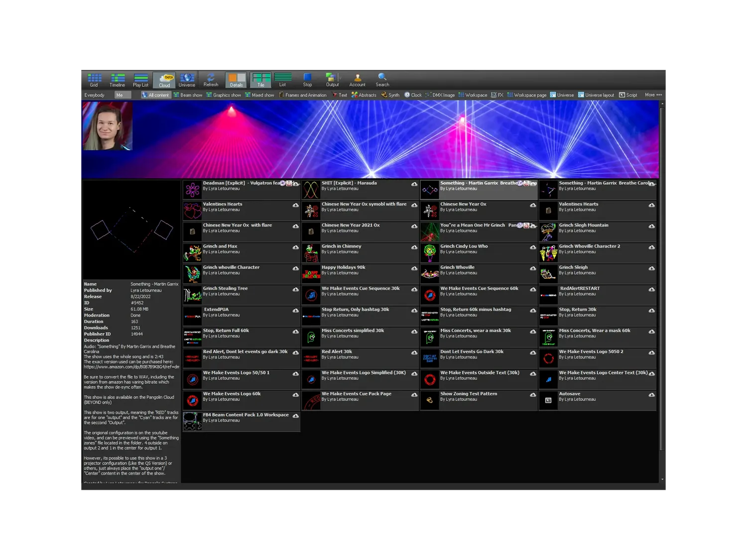Filter by Frames and Animation
The image size is (747, 560).
tap(303, 95)
